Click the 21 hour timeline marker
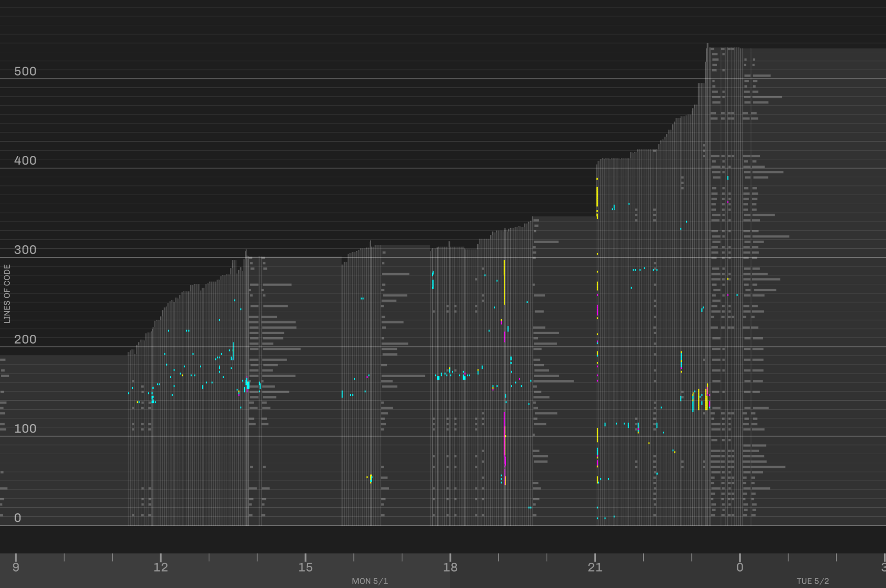886x588 pixels. [x=595, y=567]
